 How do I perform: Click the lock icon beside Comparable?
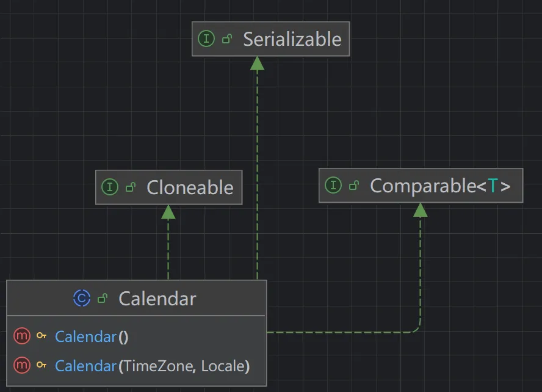pyautogui.click(x=353, y=186)
